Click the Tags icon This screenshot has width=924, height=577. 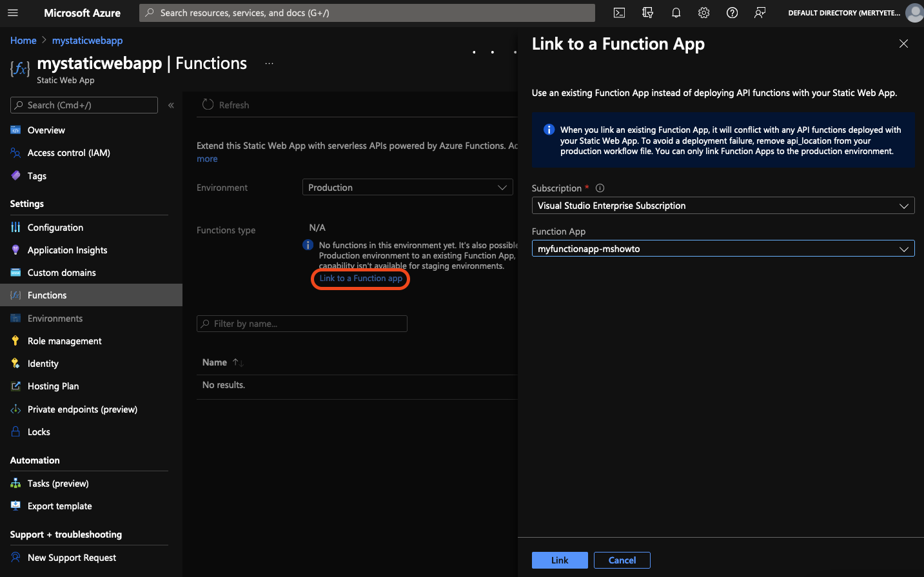tap(15, 175)
